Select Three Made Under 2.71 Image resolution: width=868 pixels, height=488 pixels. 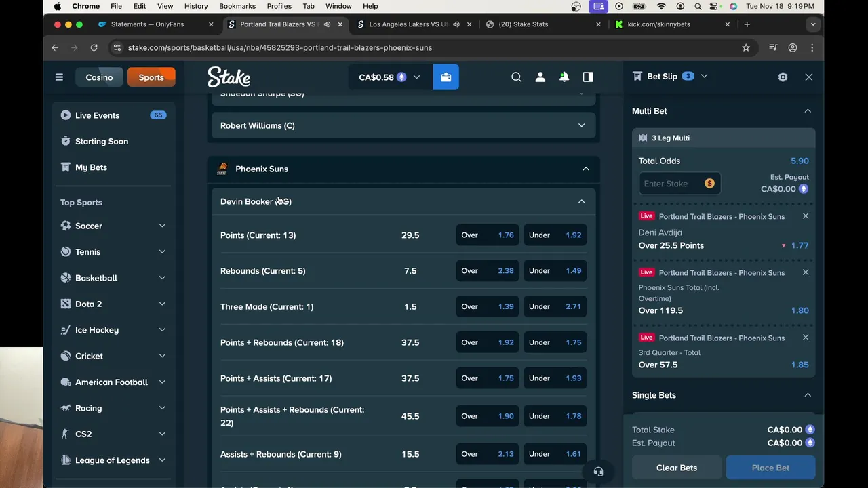[555, 307]
